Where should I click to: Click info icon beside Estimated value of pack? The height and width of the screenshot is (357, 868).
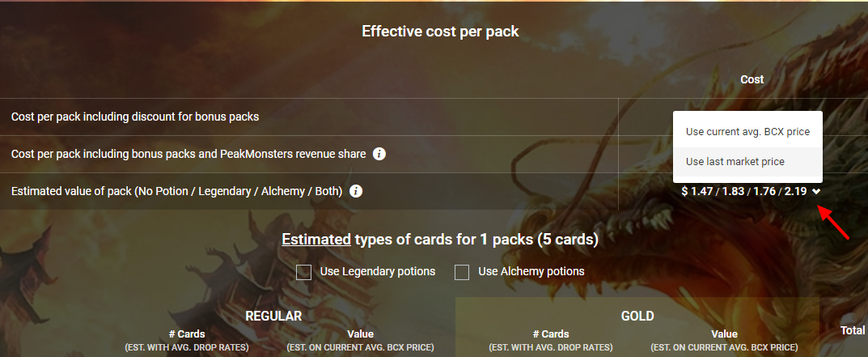point(355,192)
